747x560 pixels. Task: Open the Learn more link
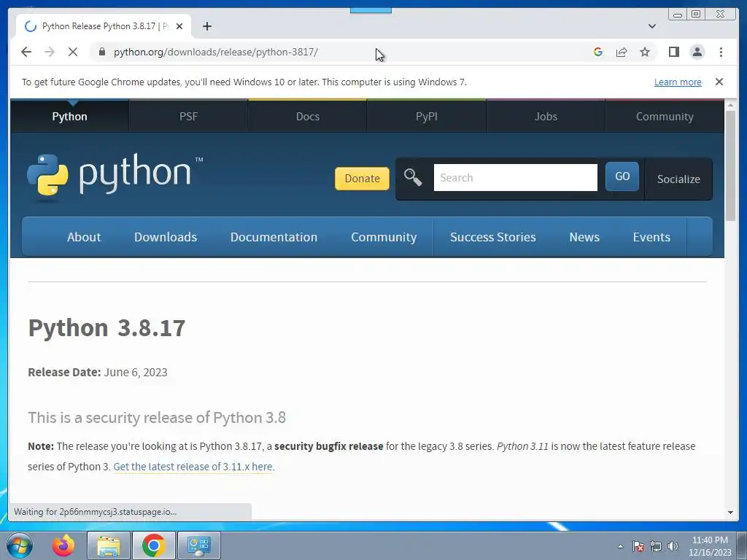(x=678, y=82)
